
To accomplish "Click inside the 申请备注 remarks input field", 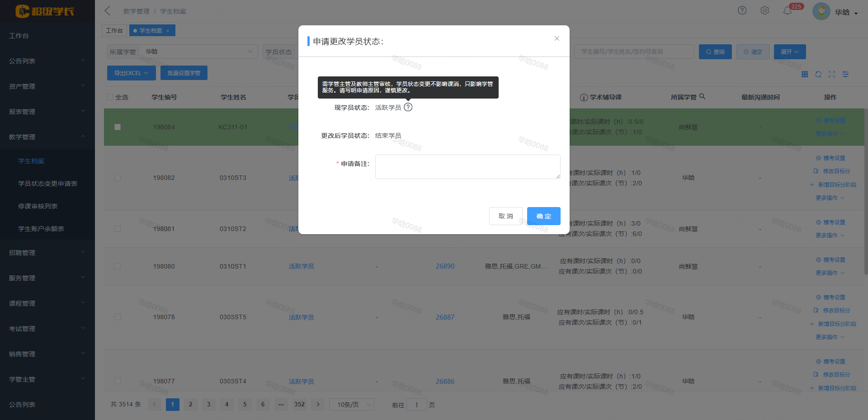I will click(x=467, y=166).
